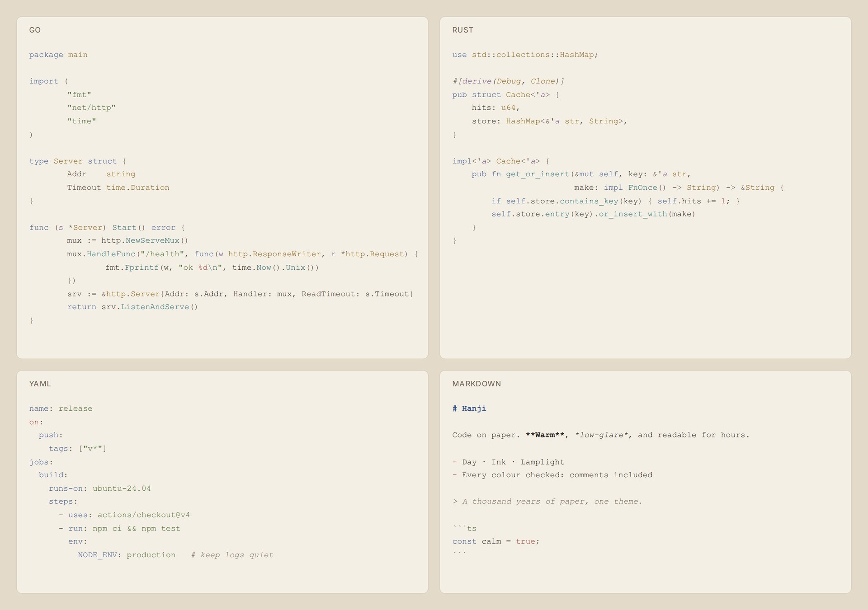This screenshot has width=868, height=610.
Task: Click the 'Timeout time.Duration' field
Action: tap(118, 188)
